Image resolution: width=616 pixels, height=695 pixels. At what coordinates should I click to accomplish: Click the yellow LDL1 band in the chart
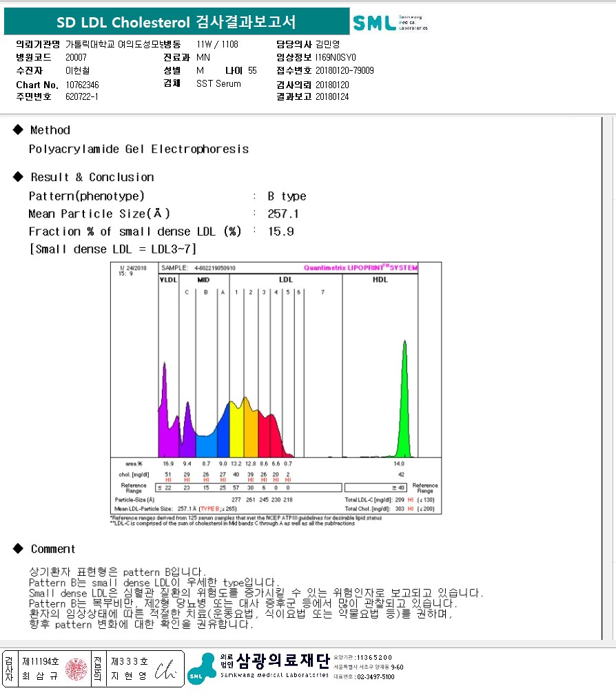coord(236,430)
